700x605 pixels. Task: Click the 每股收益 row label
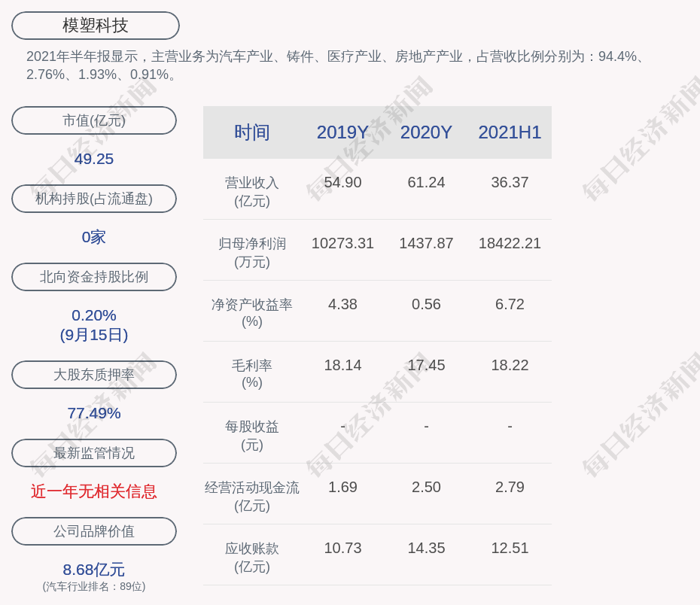point(251,435)
